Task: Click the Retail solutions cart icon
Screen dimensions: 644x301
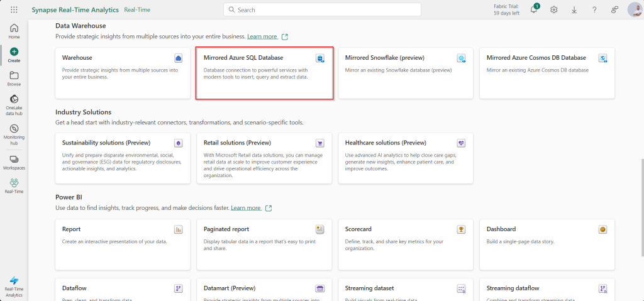Action: coord(319,143)
